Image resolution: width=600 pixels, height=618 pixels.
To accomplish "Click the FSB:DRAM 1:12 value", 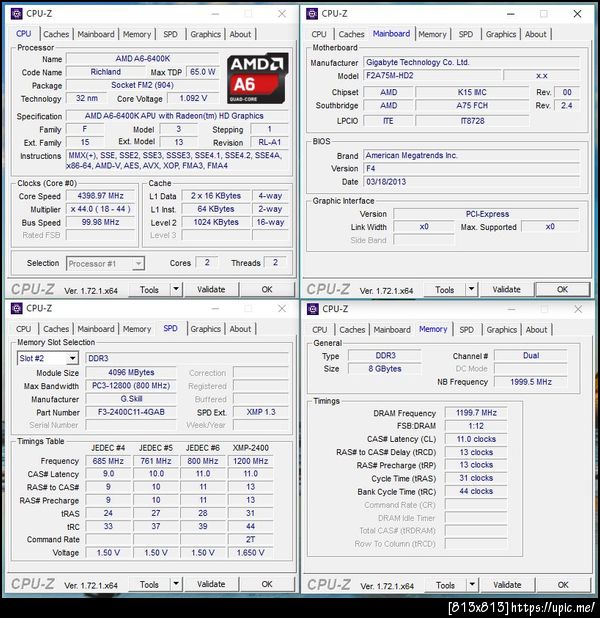I will (476, 426).
